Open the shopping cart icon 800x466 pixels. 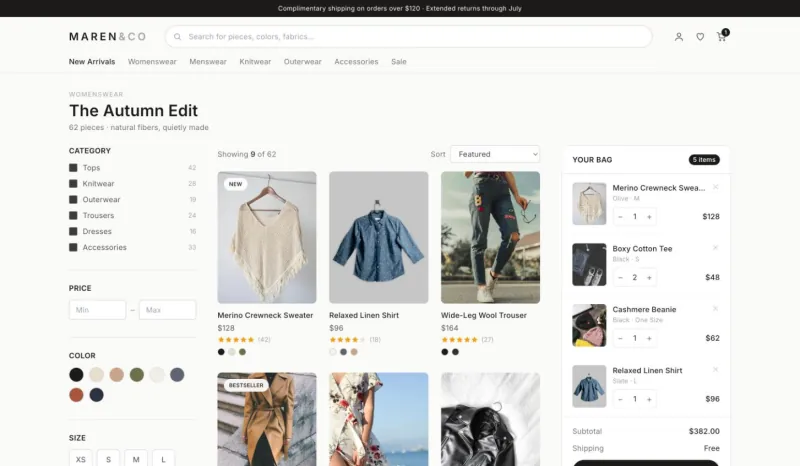coord(721,36)
